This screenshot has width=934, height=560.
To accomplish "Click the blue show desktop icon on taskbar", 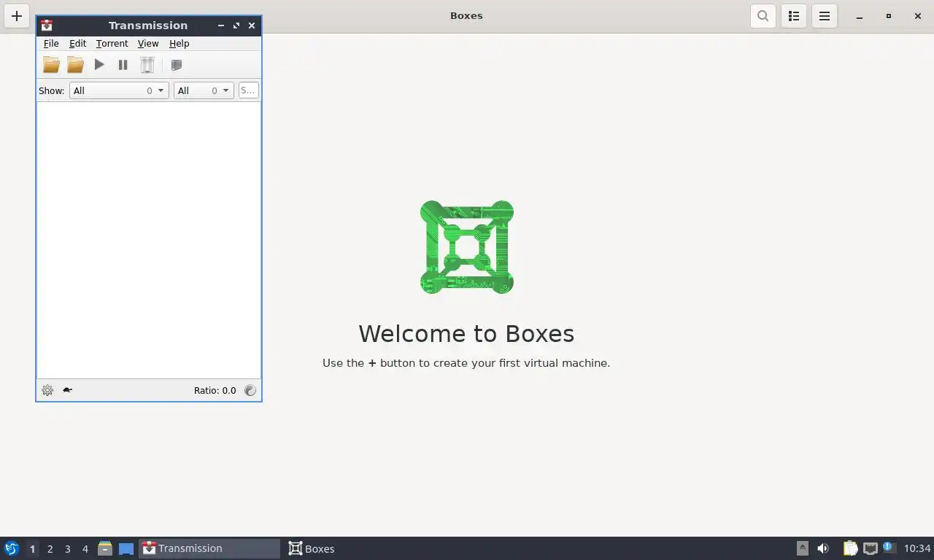I will point(126,548).
